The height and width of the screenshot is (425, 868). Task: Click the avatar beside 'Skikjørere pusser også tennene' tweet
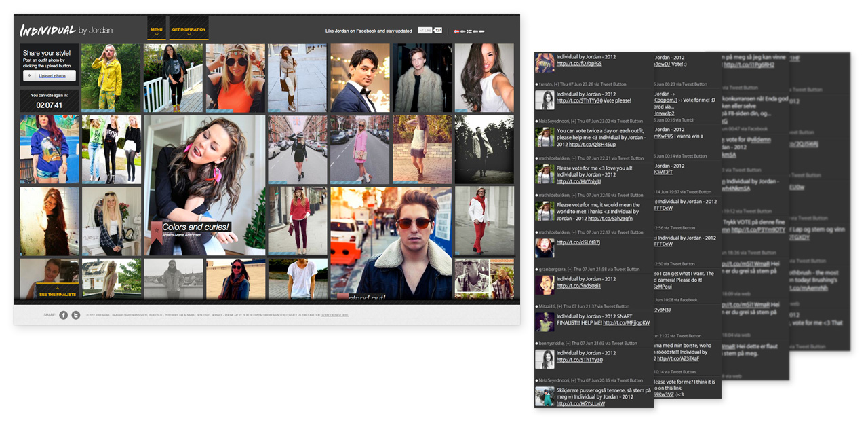(545, 396)
